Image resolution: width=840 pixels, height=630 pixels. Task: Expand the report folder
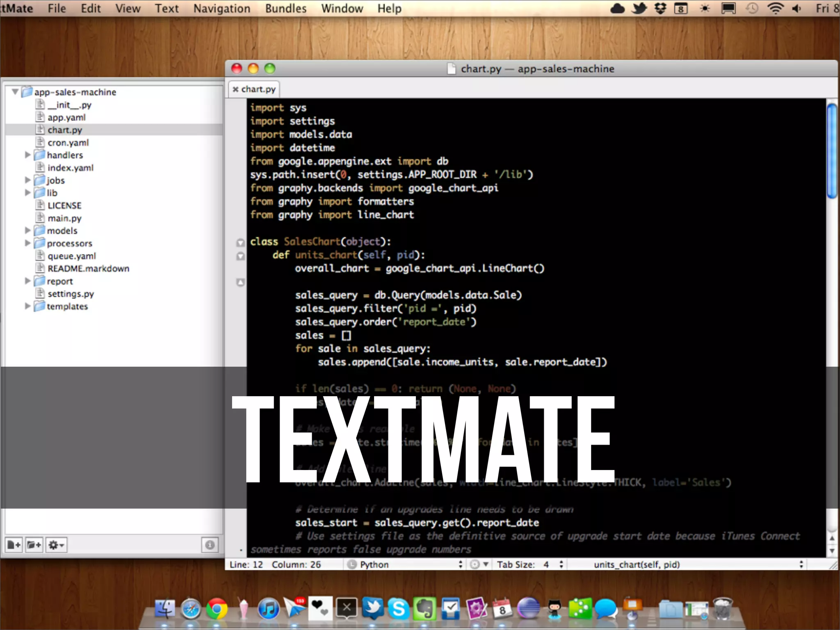27,281
